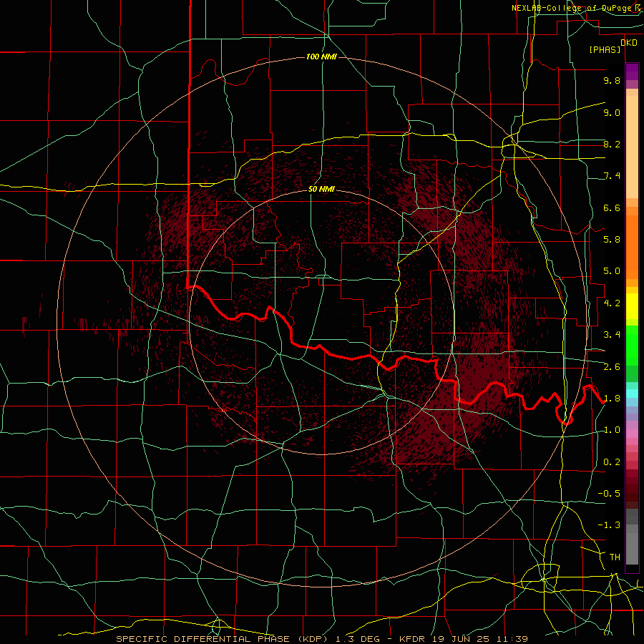Click the 9.0 value on the color scale
Screen dimensions: 644x644
coord(612,112)
